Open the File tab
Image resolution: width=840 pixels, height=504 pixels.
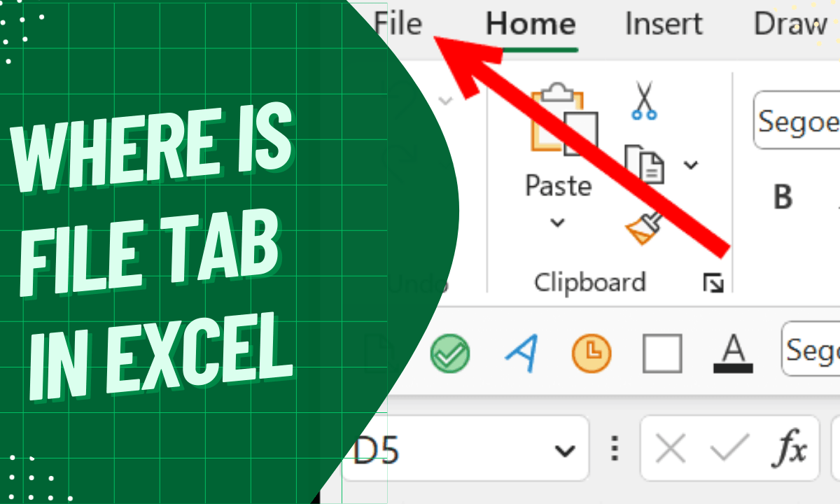tap(398, 24)
